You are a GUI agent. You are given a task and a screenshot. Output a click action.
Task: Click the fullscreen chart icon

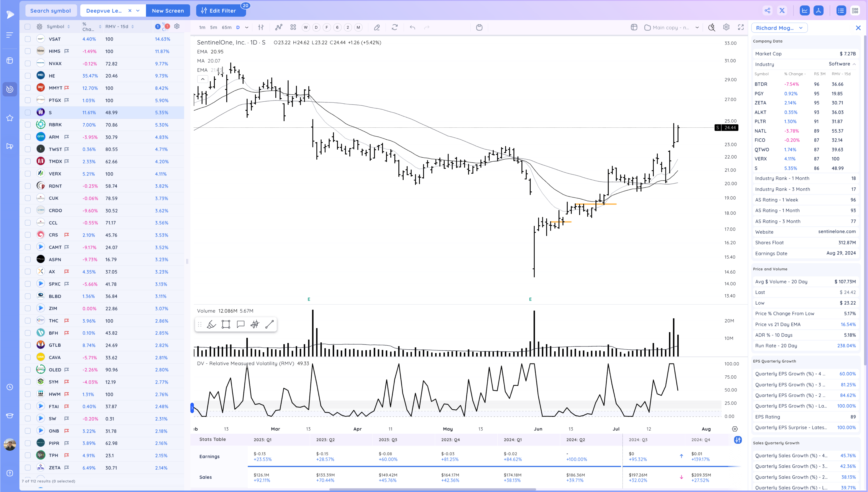tap(741, 27)
